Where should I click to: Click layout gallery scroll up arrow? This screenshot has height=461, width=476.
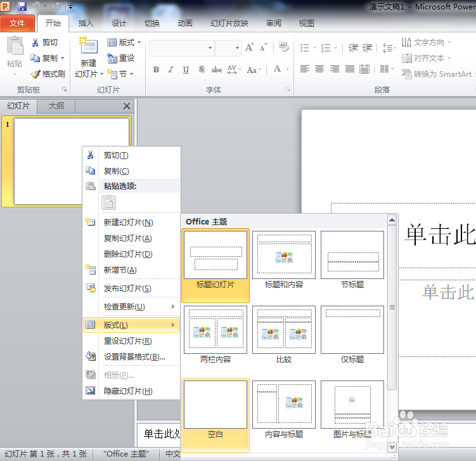(392, 220)
